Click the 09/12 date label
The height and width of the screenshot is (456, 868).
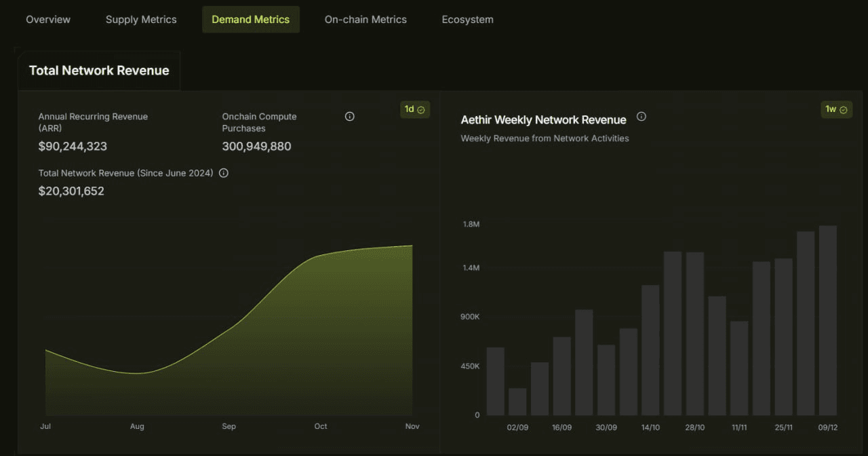tap(827, 427)
